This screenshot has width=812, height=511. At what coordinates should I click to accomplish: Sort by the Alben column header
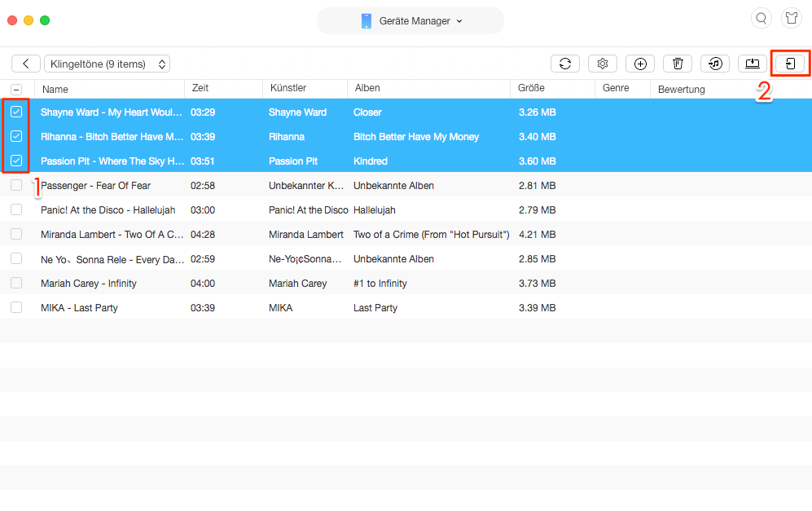pos(367,88)
